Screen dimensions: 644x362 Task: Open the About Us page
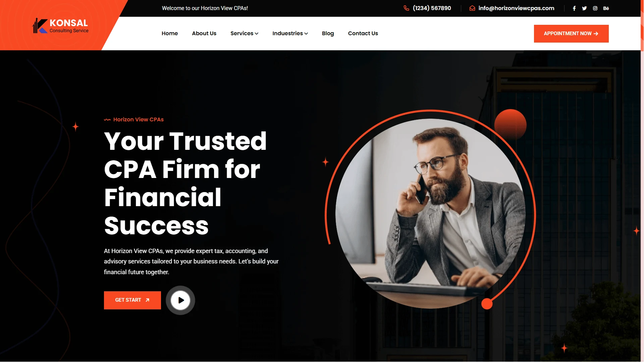tap(204, 33)
